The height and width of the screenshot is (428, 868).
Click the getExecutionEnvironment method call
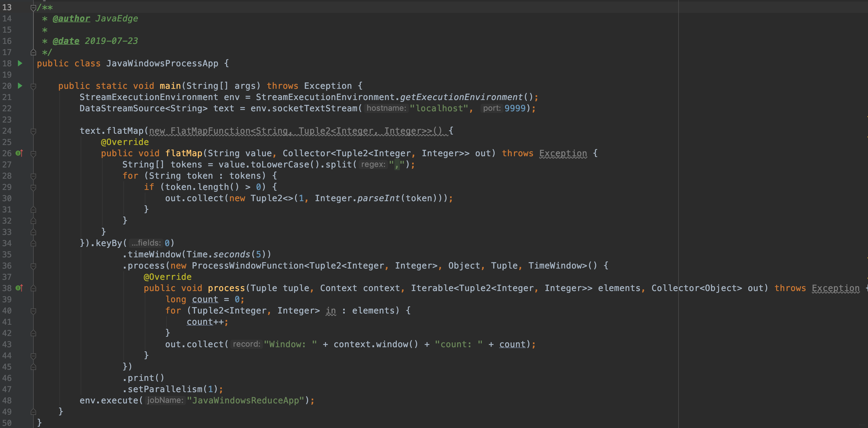[x=461, y=97]
